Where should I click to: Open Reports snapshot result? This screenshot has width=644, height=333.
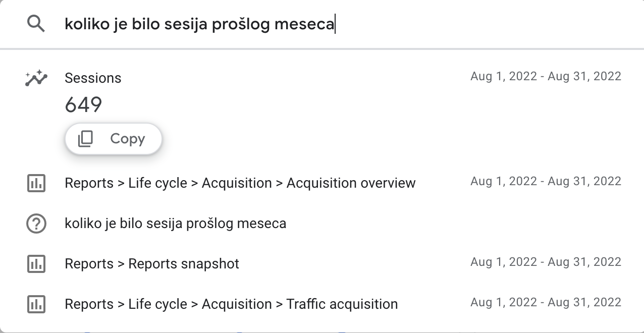point(322,264)
